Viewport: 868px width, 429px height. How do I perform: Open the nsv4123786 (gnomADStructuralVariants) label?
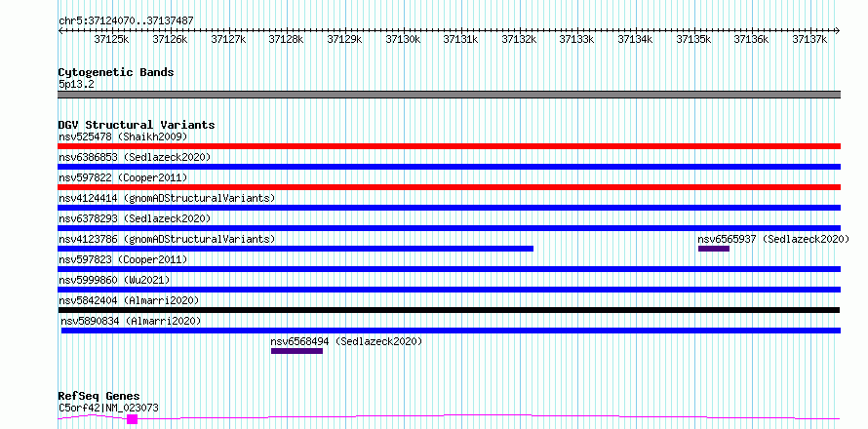pyautogui.click(x=167, y=239)
